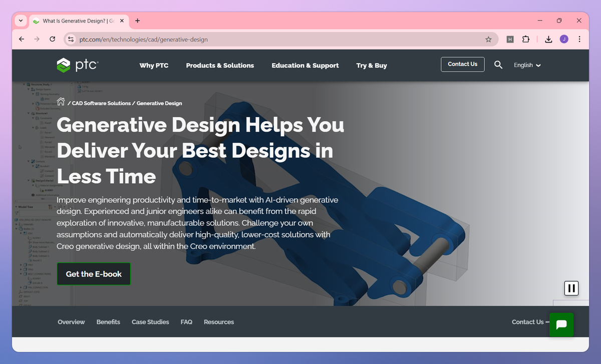Pause the hero animation with the pause control
The height and width of the screenshot is (364, 601).
tap(571, 288)
